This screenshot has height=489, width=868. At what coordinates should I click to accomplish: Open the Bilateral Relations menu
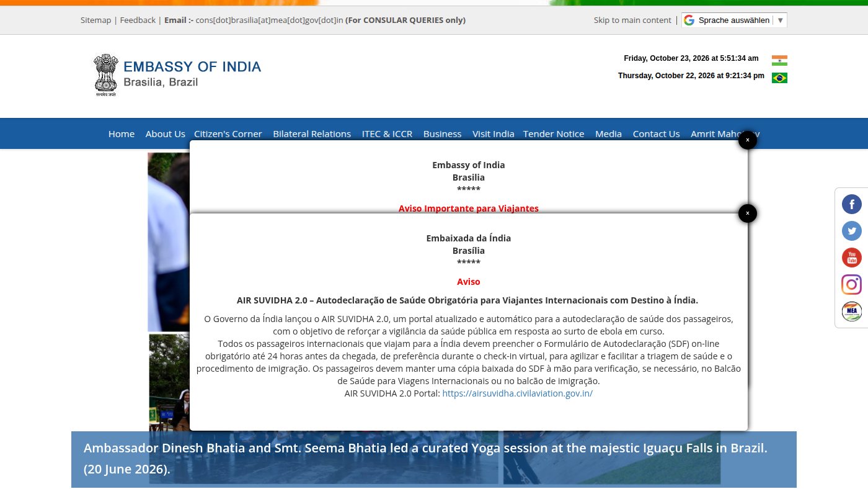(x=312, y=133)
